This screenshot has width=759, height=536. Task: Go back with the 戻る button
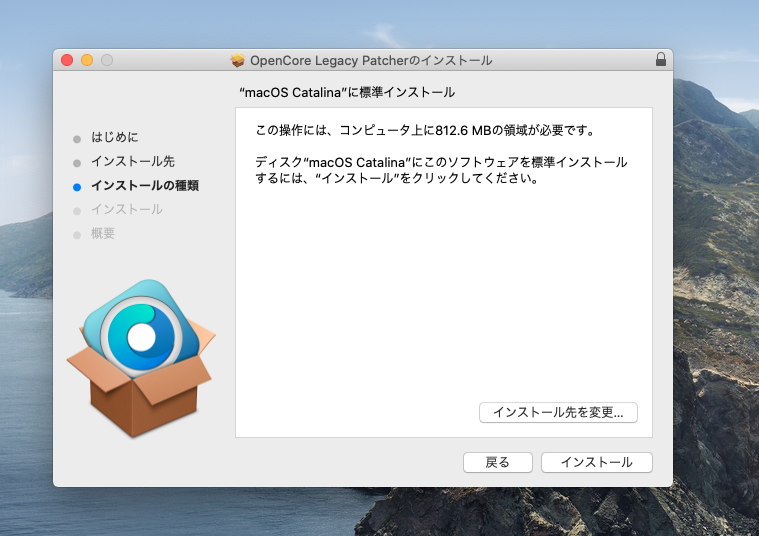(497, 462)
